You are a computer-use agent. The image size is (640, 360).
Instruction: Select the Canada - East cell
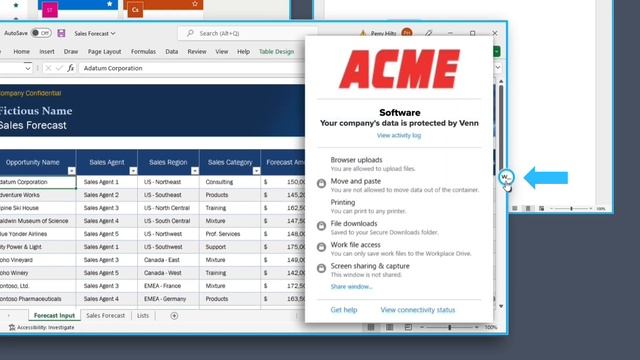(x=168, y=260)
